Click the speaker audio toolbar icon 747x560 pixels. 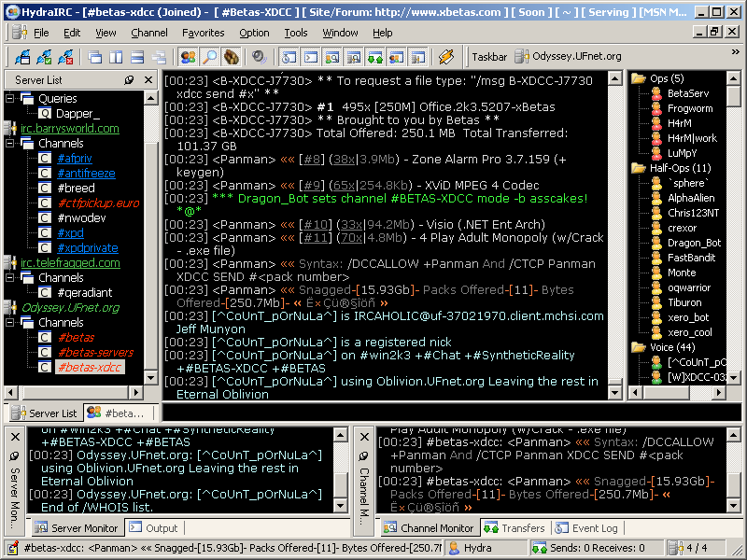(259, 57)
